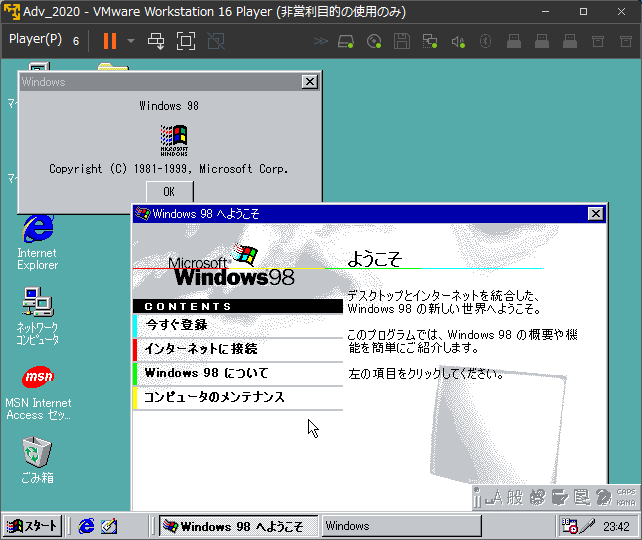Viewport: 642px width, 540px height.
Task: Open the IME properties icon
Action: tap(582, 498)
